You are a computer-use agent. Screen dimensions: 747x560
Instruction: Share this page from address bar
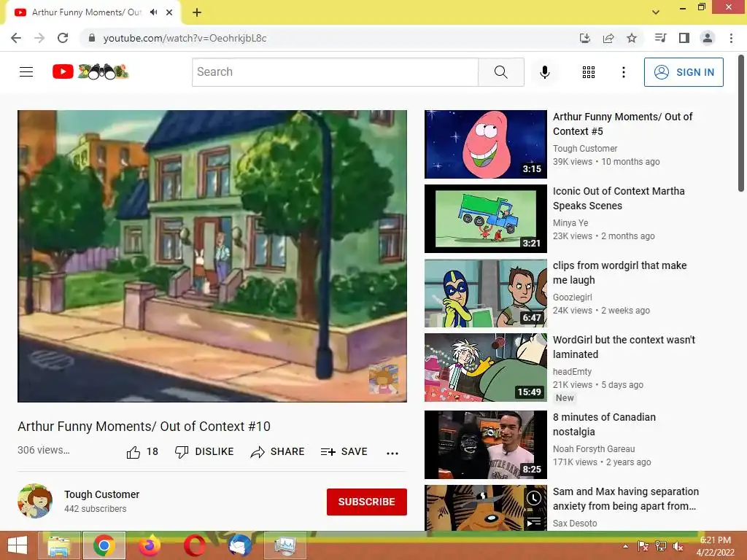(x=608, y=38)
